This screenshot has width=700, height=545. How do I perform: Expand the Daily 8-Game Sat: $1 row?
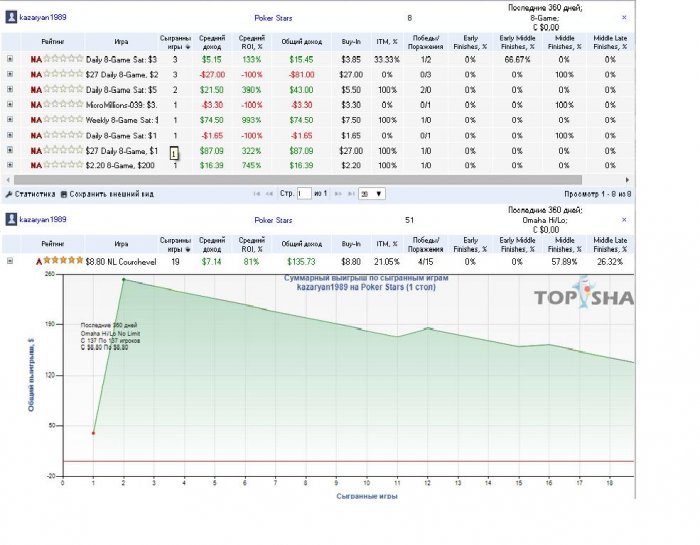pos(10,135)
